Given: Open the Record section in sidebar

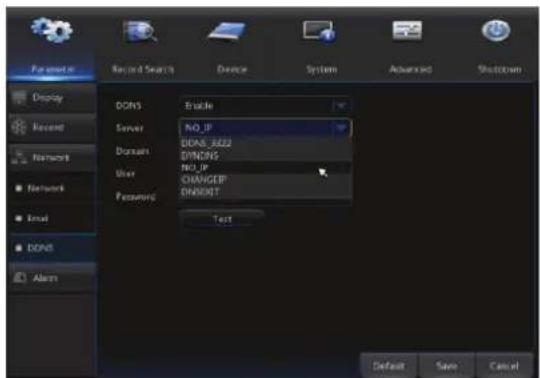Looking at the screenshot, I should click(x=52, y=127).
